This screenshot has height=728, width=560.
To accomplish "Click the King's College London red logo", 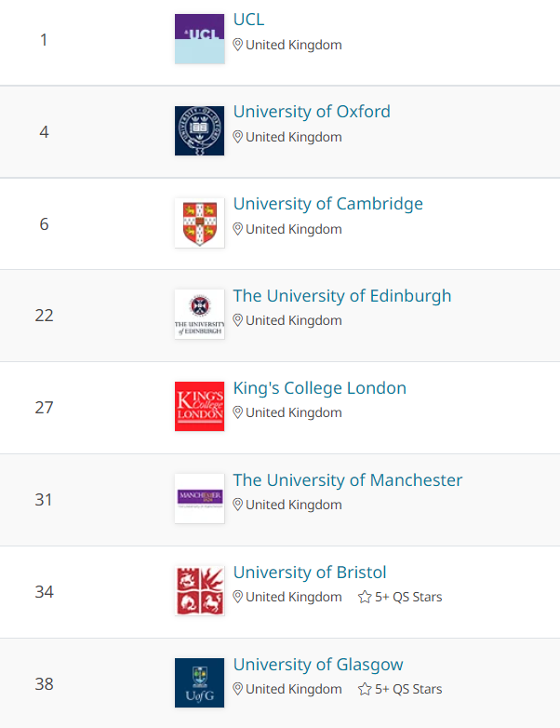I will pyautogui.click(x=199, y=406).
